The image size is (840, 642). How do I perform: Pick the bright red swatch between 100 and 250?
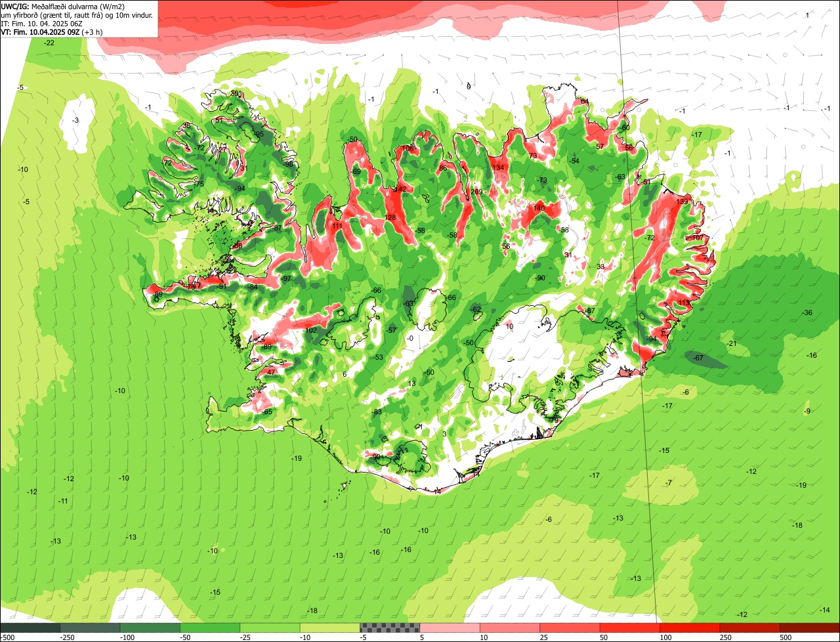pos(690,628)
